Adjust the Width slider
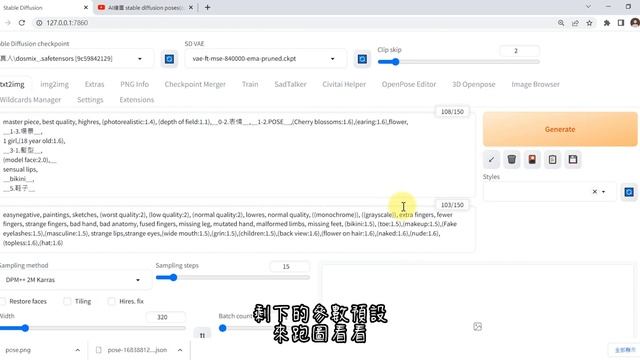The height and width of the screenshot is (360, 640). [92, 328]
